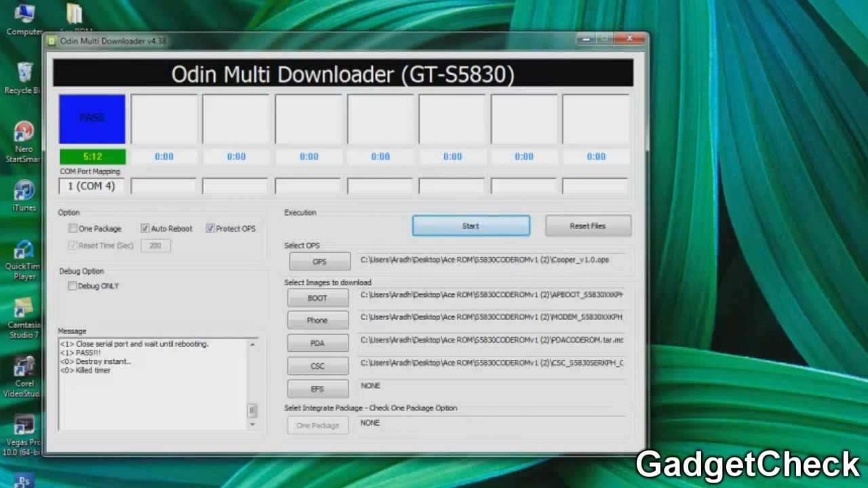Viewport: 868px width, 488px height.
Task: Click the log line '<1> PASS!!!'
Action: pyautogui.click(x=81, y=353)
